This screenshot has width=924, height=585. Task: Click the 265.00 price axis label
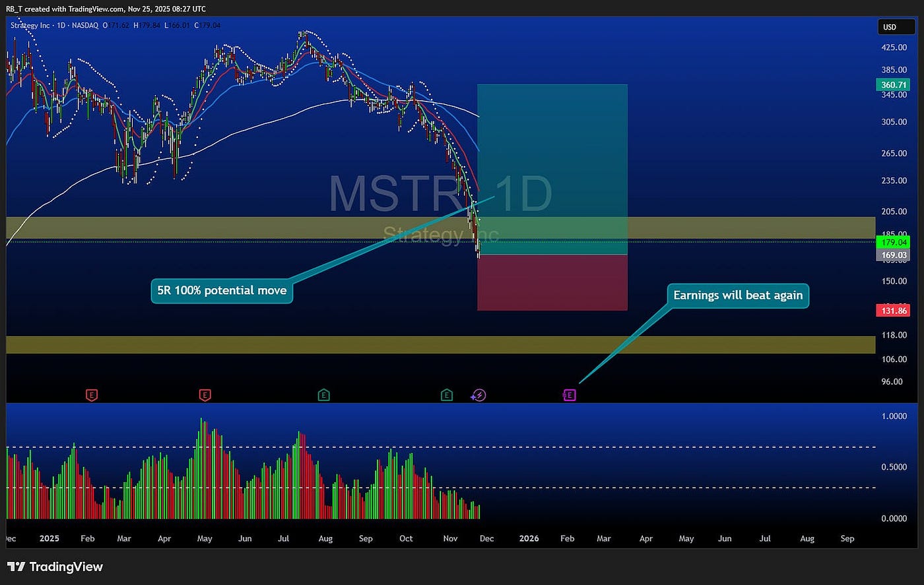894,153
